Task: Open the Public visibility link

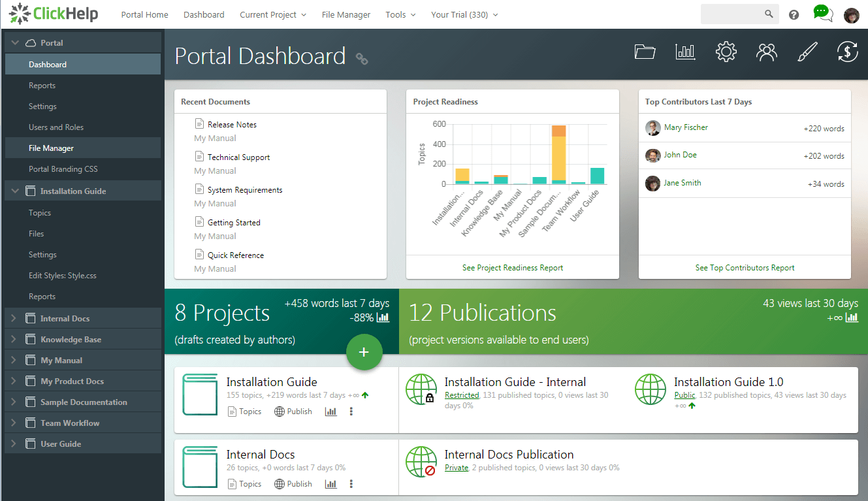Action: (x=684, y=395)
